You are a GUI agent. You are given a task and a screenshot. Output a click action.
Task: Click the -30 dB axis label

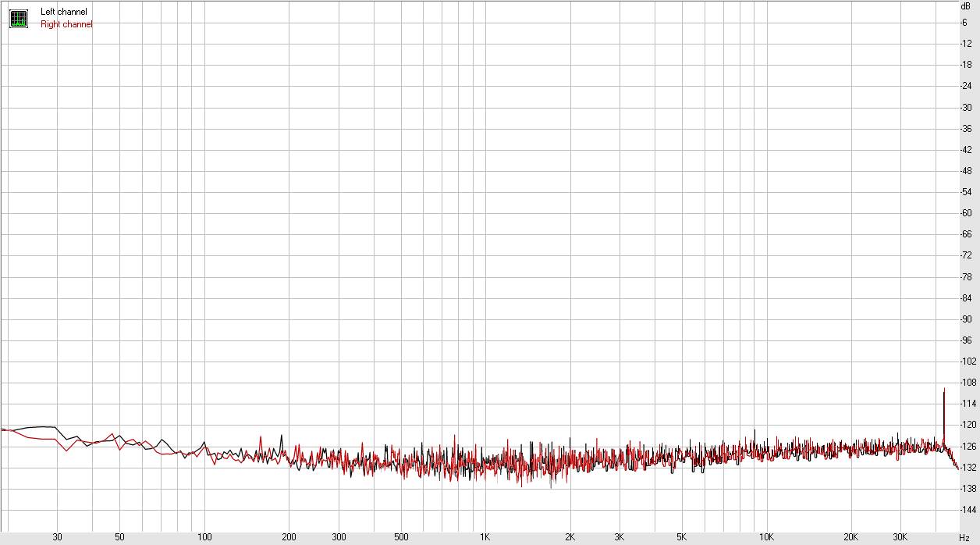[967, 107]
